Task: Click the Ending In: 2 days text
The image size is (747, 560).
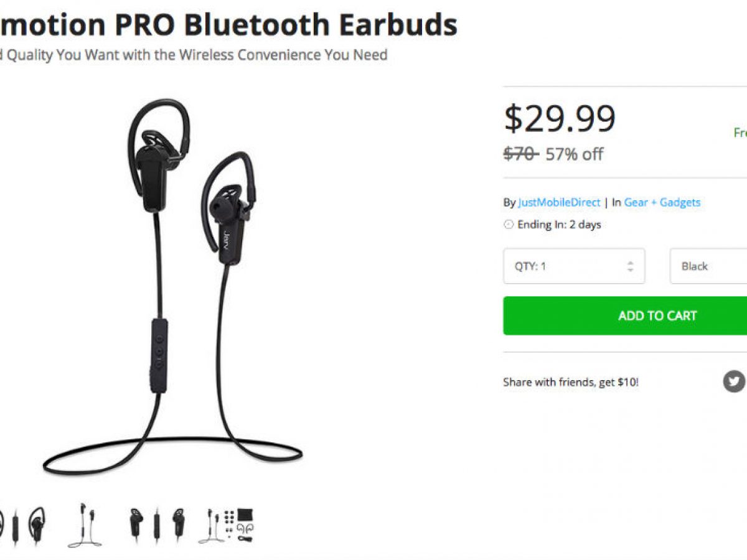Action: point(559,225)
